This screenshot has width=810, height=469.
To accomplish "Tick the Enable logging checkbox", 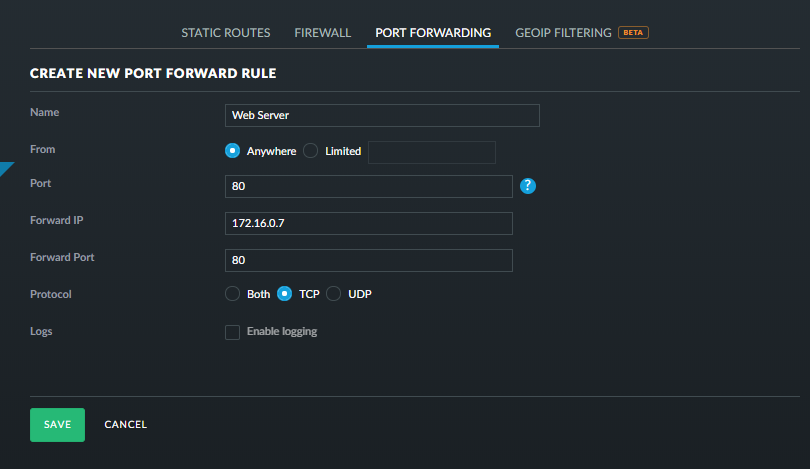I will [x=233, y=332].
